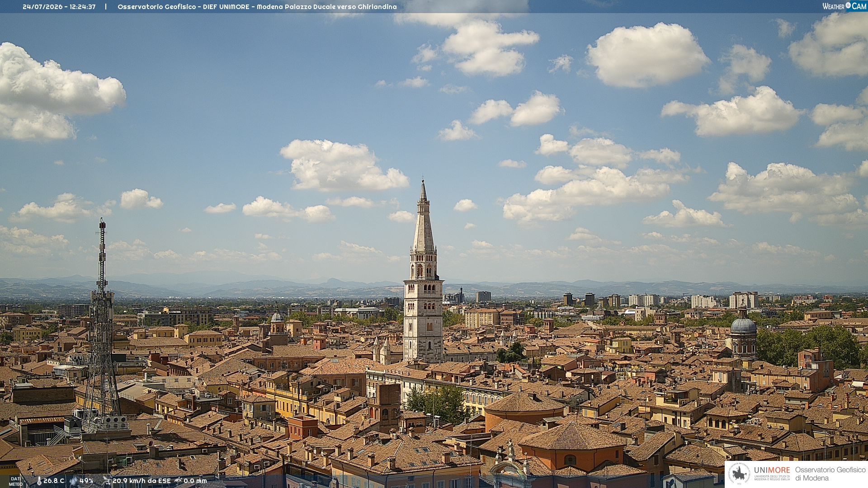868x488 pixels.
Task: Click the 49% humidity value
Action: click(x=86, y=481)
